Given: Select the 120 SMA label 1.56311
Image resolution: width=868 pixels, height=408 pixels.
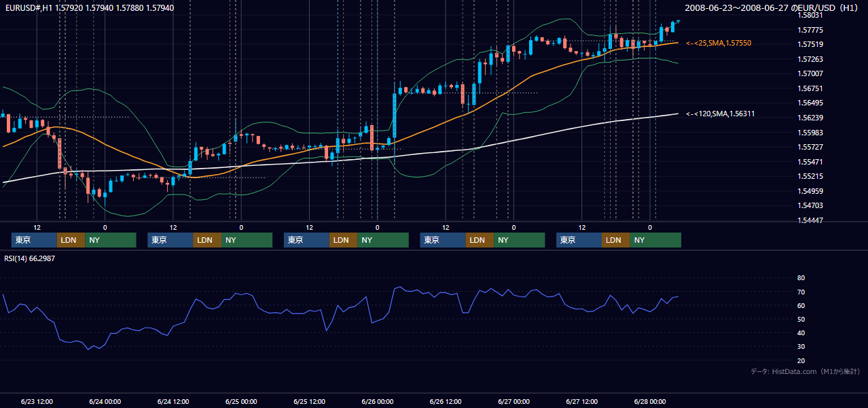Looking at the screenshot, I should pos(721,114).
